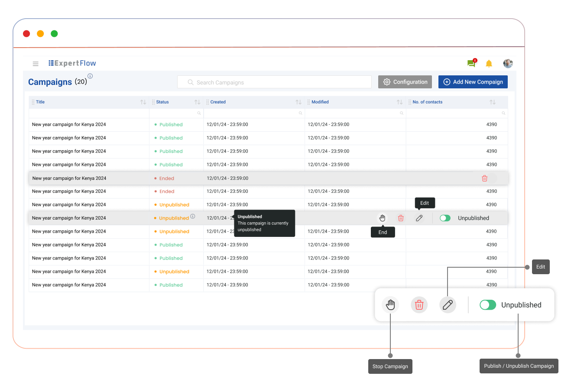571x392 pixels.
Task: Toggle the Unpublished switch on the highlighted row
Action: (x=445, y=218)
